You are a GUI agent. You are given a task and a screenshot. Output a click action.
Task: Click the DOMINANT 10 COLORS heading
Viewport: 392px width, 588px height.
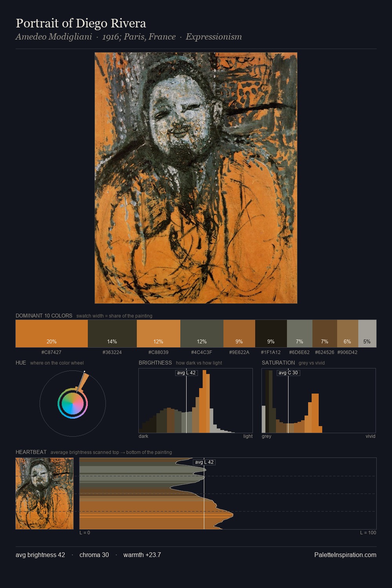click(44, 316)
